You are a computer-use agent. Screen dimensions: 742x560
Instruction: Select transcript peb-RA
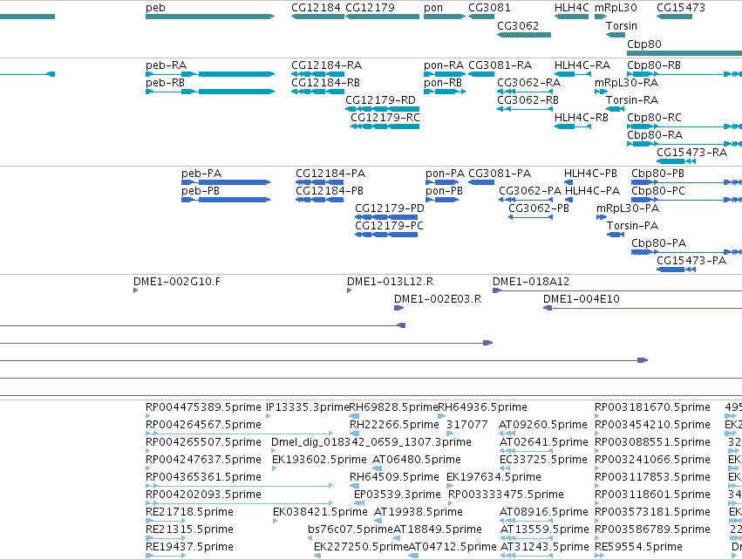[x=210, y=74]
